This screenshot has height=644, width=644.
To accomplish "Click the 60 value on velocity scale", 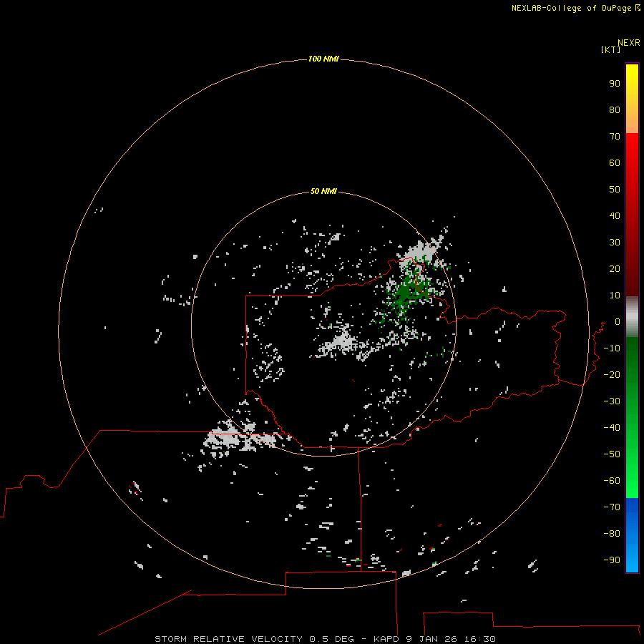I will pos(615,162).
